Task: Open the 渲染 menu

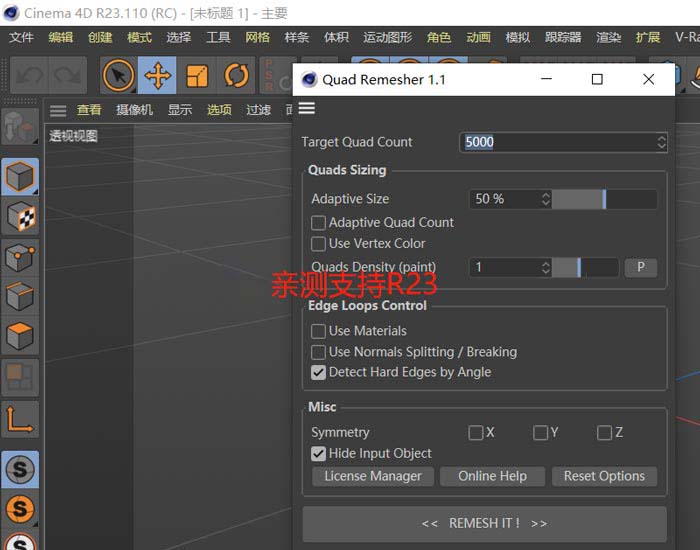Action: point(608,38)
